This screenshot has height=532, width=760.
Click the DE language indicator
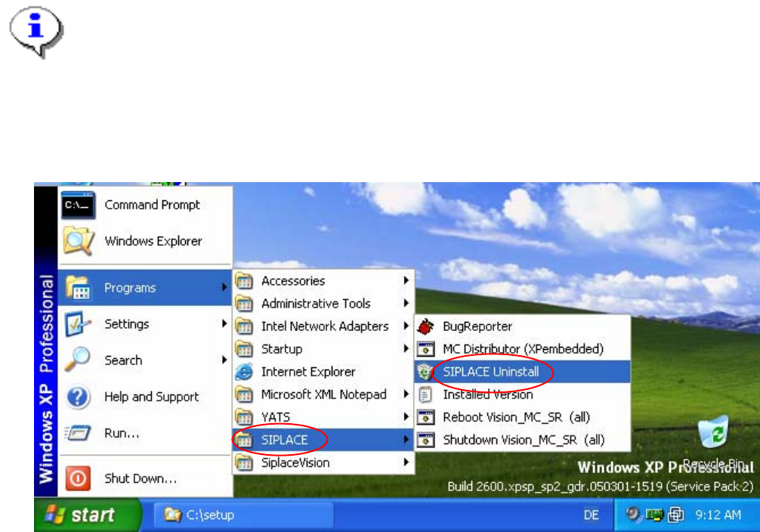click(591, 515)
